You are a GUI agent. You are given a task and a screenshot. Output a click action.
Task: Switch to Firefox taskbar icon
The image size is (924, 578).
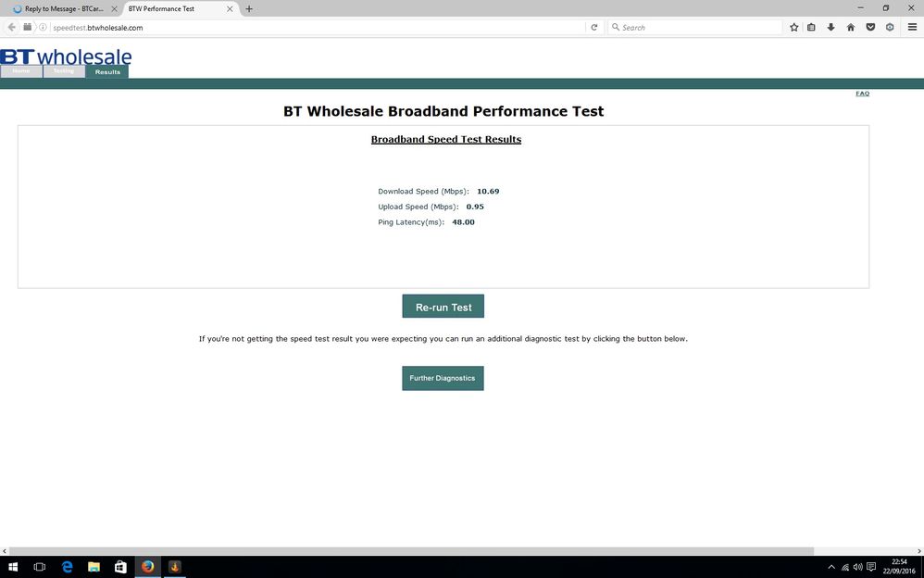[x=148, y=567]
